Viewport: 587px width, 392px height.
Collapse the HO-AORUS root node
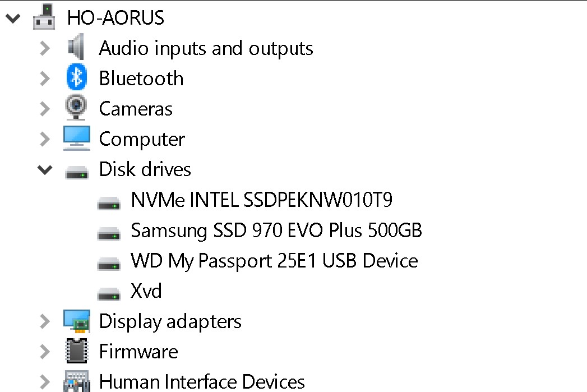(x=12, y=17)
